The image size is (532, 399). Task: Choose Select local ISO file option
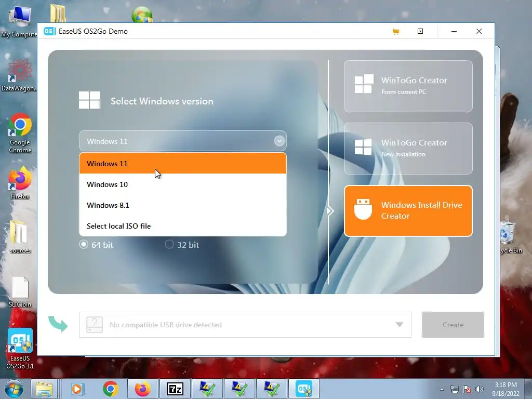pyautogui.click(x=183, y=226)
